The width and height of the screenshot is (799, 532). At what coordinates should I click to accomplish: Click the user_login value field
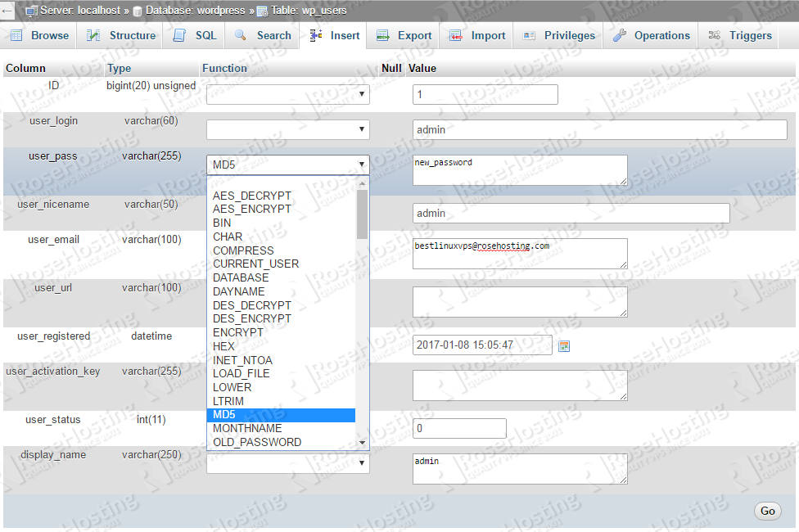pos(600,129)
